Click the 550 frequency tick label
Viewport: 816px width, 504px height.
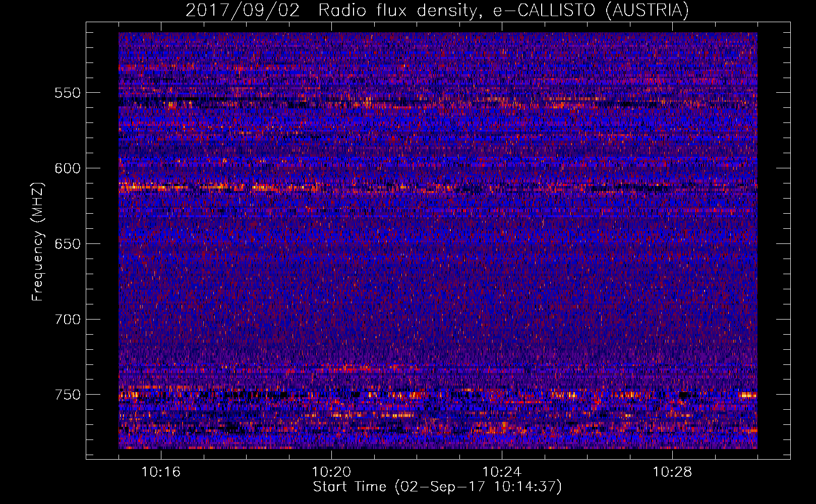click(x=68, y=93)
